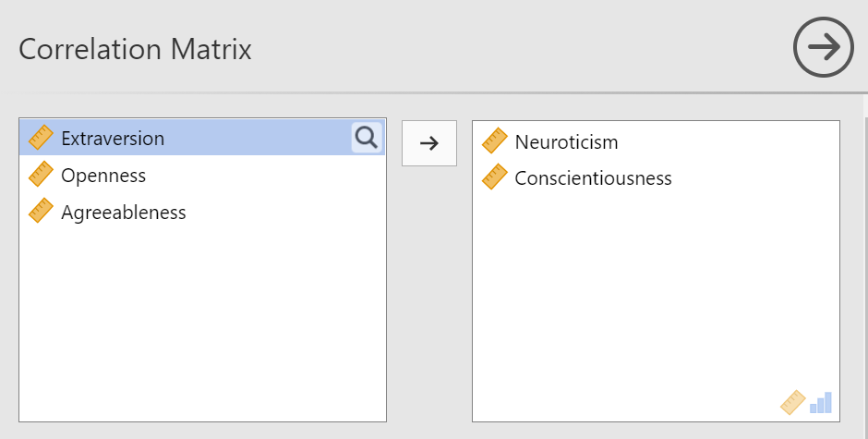The image size is (868, 439).
Task: Click the faded continuous ruler type icon
Action: (x=792, y=402)
